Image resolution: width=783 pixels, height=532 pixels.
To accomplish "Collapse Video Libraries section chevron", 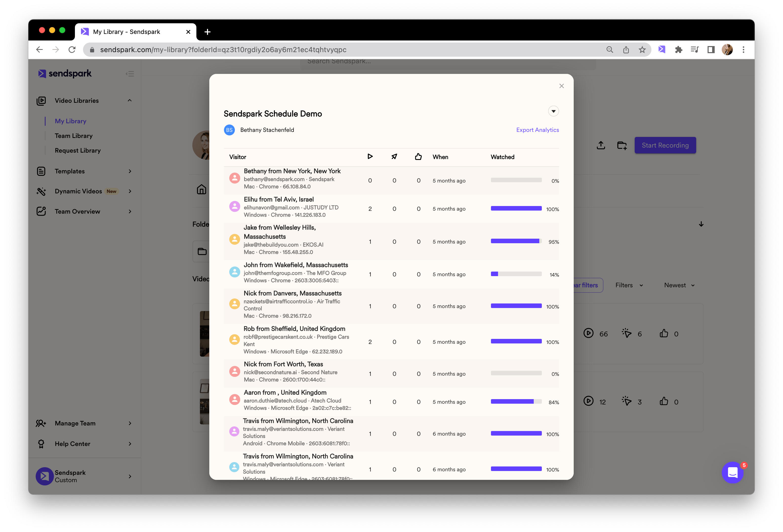I will click(x=130, y=100).
